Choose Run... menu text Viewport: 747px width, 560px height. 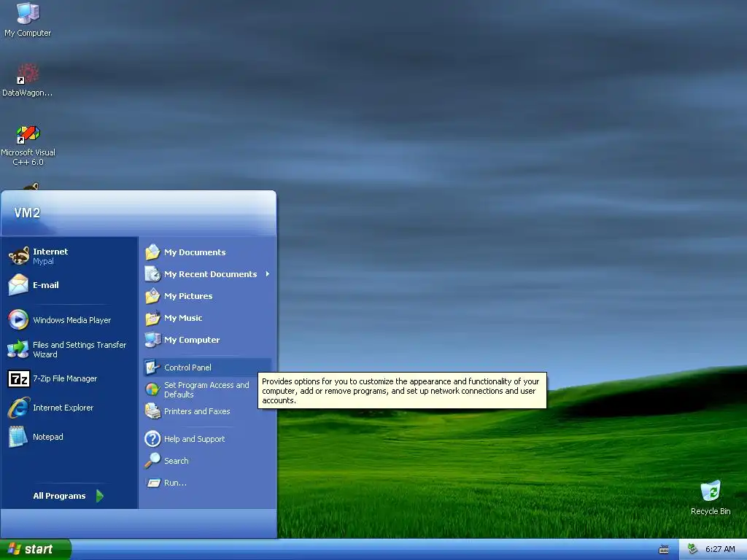(175, 483)
